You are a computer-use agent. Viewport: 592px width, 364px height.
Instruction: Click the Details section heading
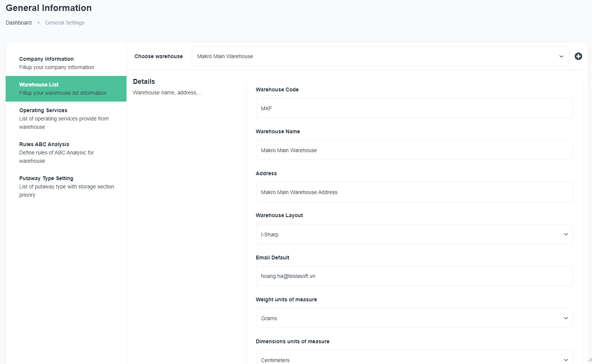(x=144, y=82)
